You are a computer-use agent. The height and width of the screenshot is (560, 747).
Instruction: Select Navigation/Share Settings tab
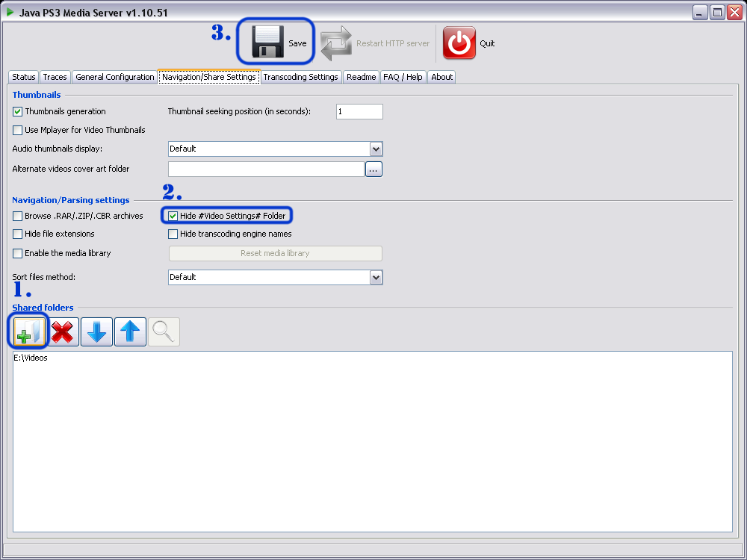click(x=209, y=77)
